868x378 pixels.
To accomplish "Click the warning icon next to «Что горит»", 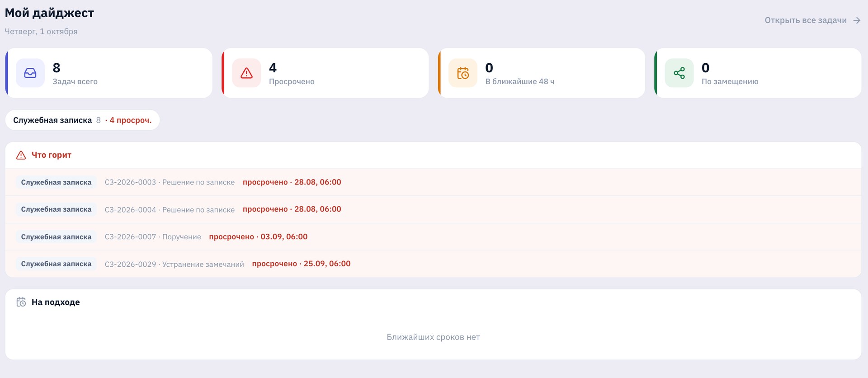I will [x=21, y=155].
